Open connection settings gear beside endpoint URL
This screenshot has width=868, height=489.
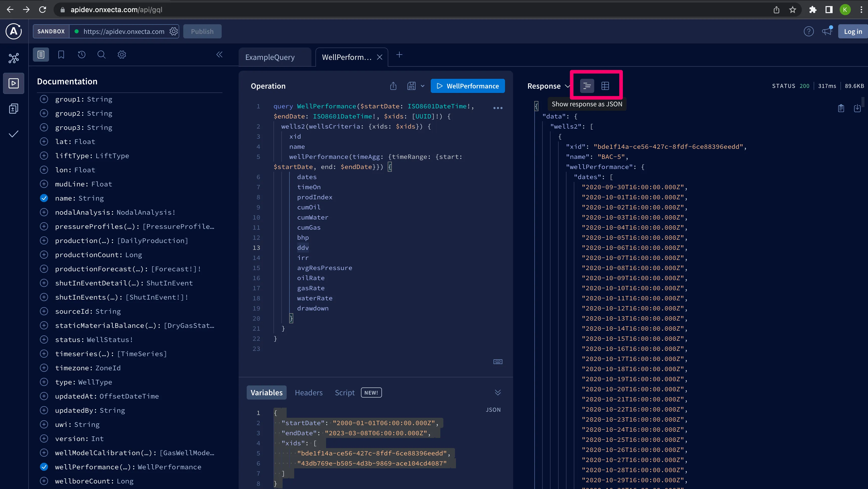click(x=174, y=31)
